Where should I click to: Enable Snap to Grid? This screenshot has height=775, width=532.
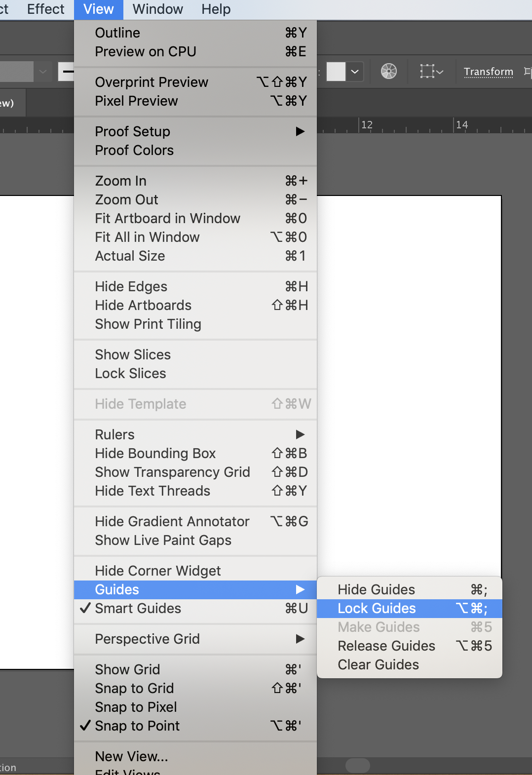pyautogui.click(x=134, y=688)
